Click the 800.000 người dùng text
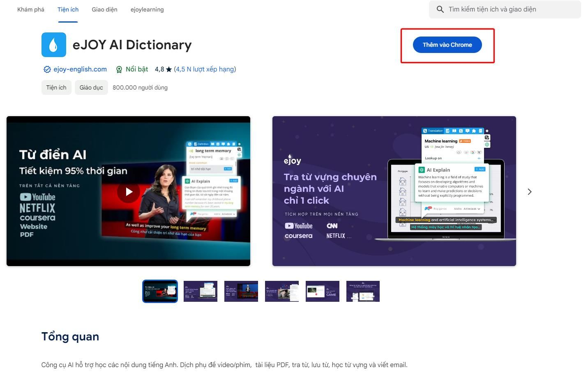Image resolution: width=588 pixels, height=372 pixels. click(140, 87)
